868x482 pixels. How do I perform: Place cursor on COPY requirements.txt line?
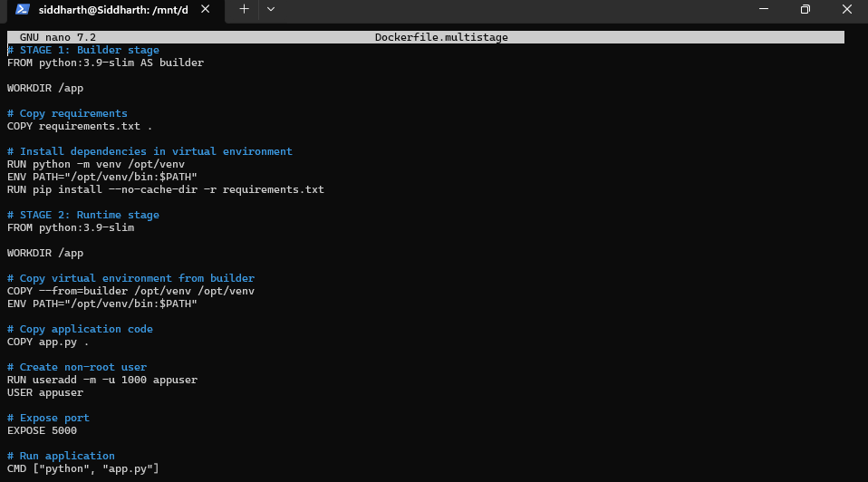click(x=80, y=126)
